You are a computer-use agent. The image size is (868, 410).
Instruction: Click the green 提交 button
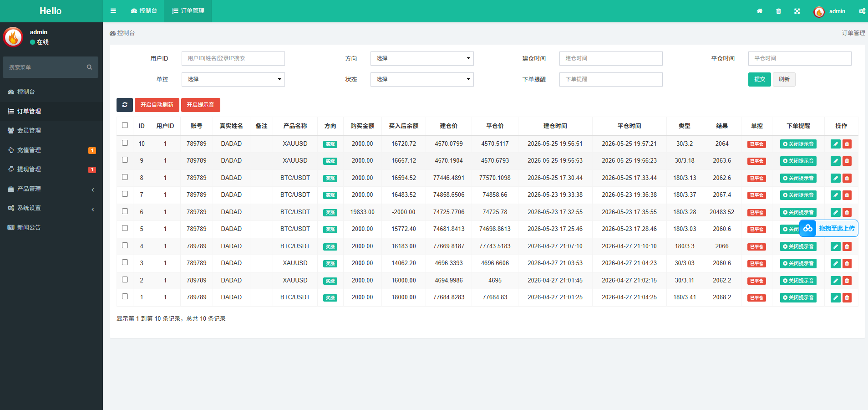[760, 79]
